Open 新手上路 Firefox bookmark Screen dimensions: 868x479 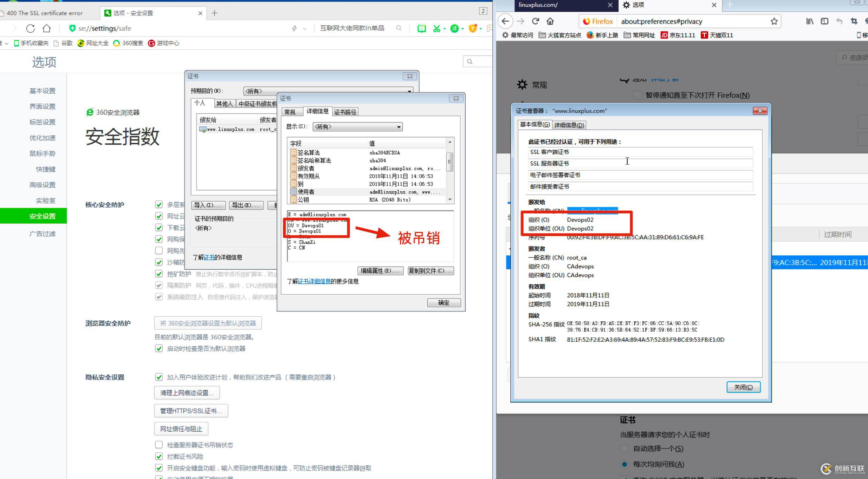602,35
